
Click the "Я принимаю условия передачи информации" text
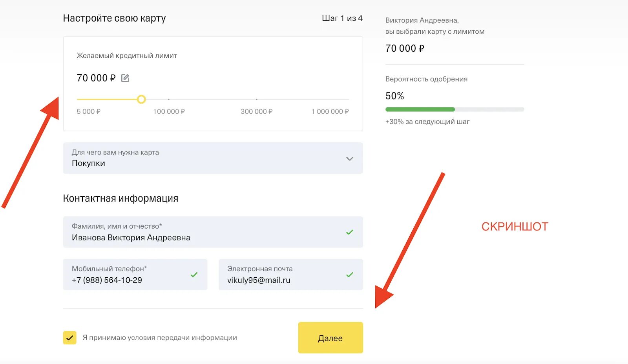[x=160, y=338]
